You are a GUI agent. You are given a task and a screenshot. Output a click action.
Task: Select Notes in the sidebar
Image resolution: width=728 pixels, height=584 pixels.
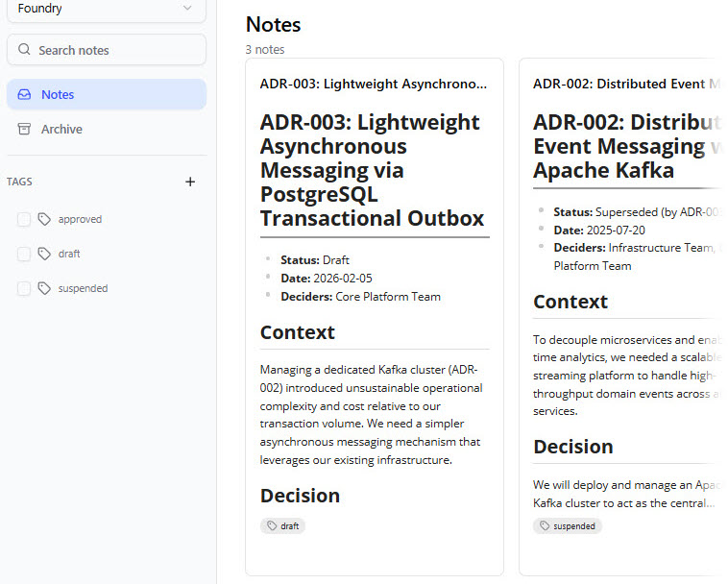coord(107,94)
